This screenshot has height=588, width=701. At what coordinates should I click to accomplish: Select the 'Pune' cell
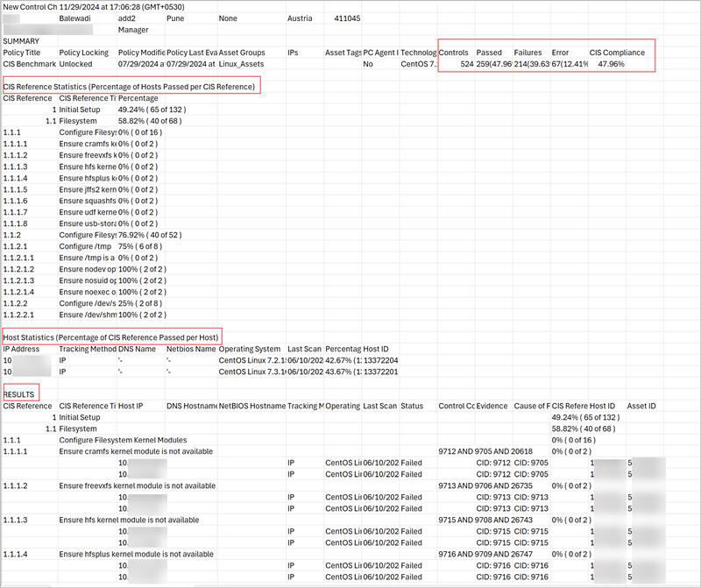[x=174, y=18]
